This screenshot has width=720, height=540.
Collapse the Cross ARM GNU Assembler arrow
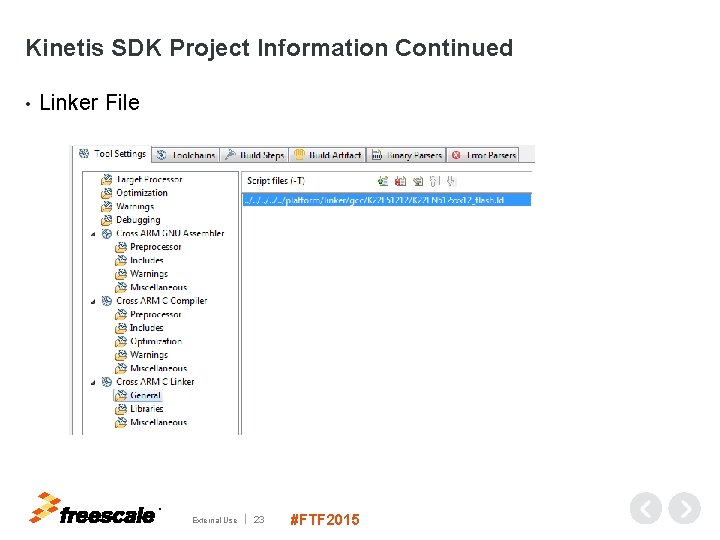point(93,234)
